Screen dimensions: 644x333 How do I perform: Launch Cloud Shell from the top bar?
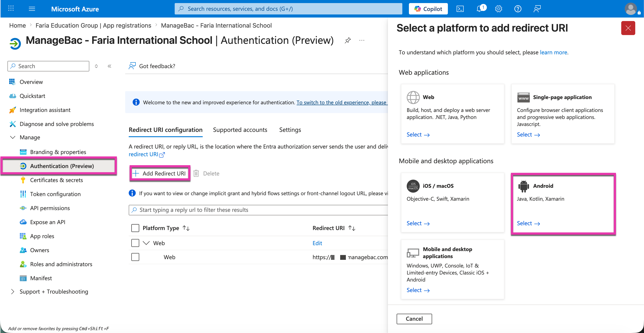pos(460,9)
